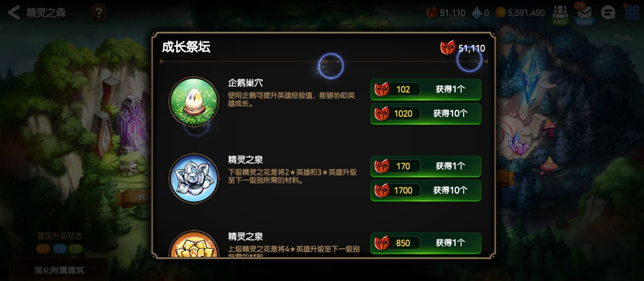The image size is (644, 281).
Task: Open the grid main menu icon
Action: (x=632, y=12)
